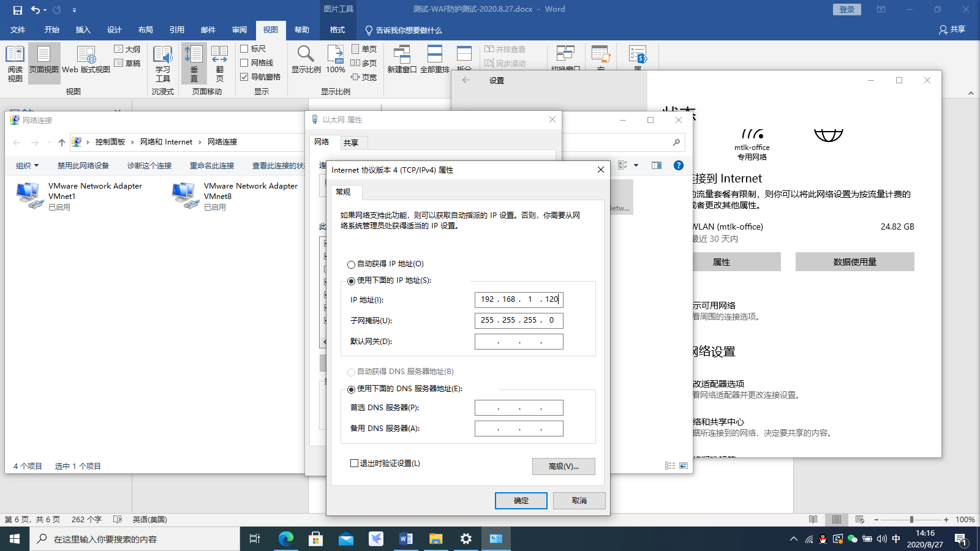
Task: Open the Zoom dialog magnifier
Action: [306, 60]
